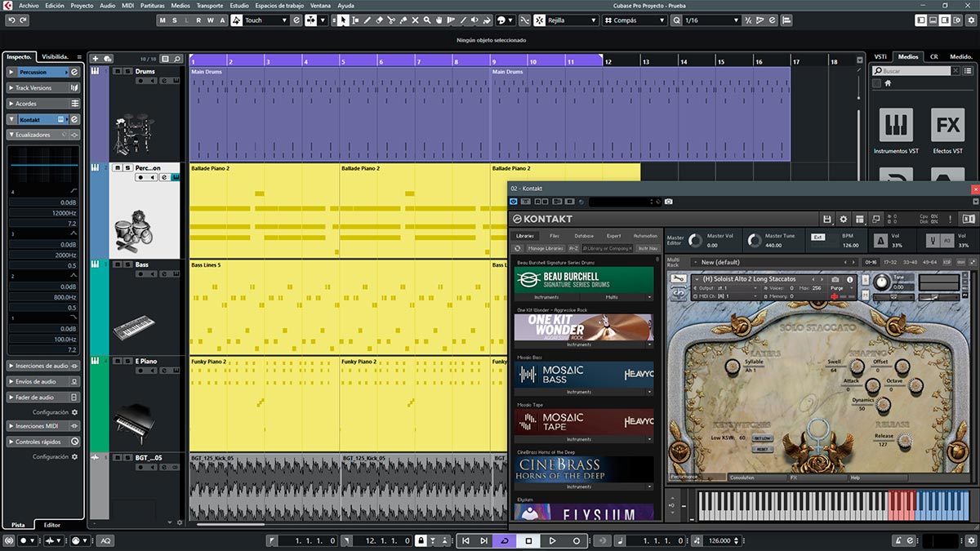Switch to the VSTi rack tab
The image size is (980, 551).
tap(880, 57)
